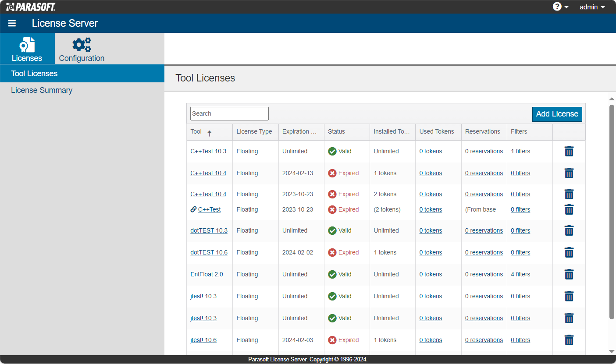Open the hamburger navigation menu
This screenshot has width=616, height=364.
click(12, 23)
